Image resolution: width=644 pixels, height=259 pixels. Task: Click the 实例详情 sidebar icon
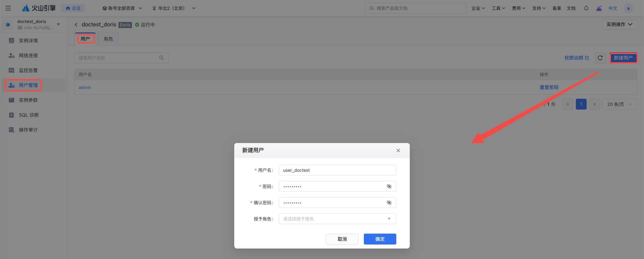tap(11, 41)
